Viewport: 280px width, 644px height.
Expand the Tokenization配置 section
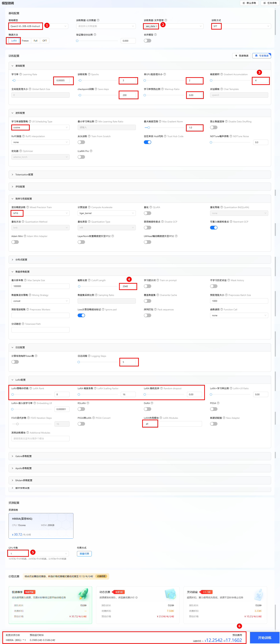[24, 175]
